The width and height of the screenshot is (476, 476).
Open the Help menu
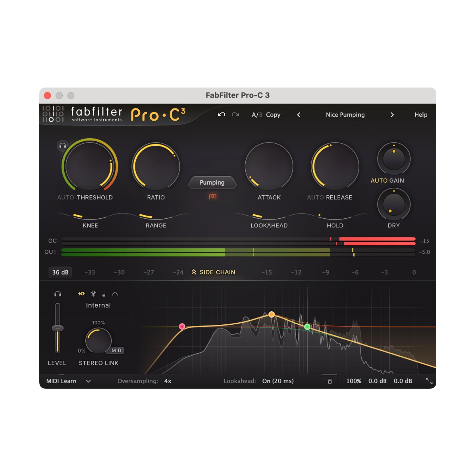point(421,115)
